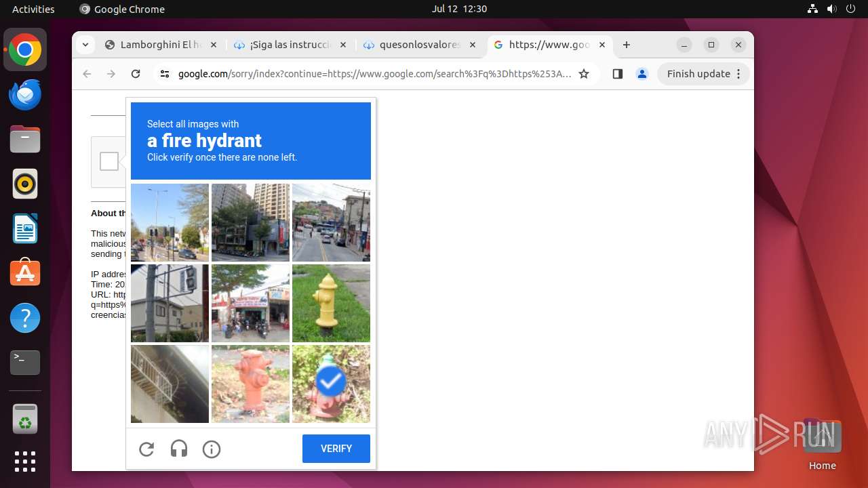868x488 pixels.
Task: Maximize the Chrome window
Action: (711, 45)
